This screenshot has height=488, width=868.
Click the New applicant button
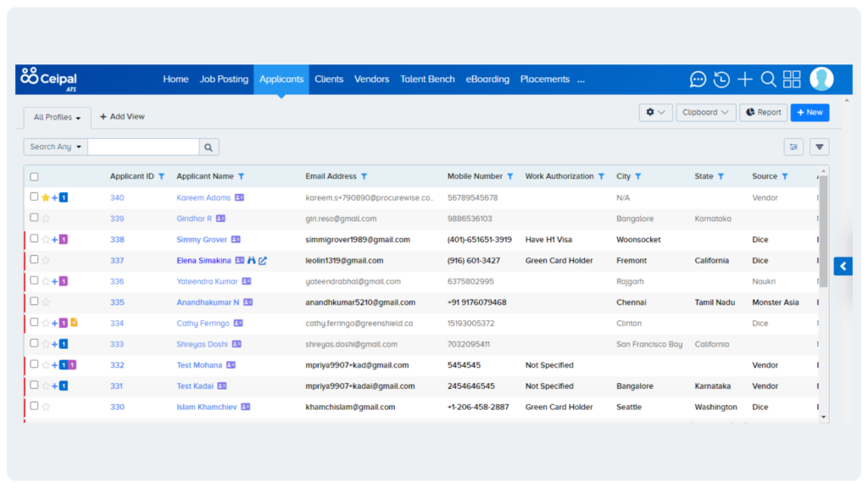point(810,112)
